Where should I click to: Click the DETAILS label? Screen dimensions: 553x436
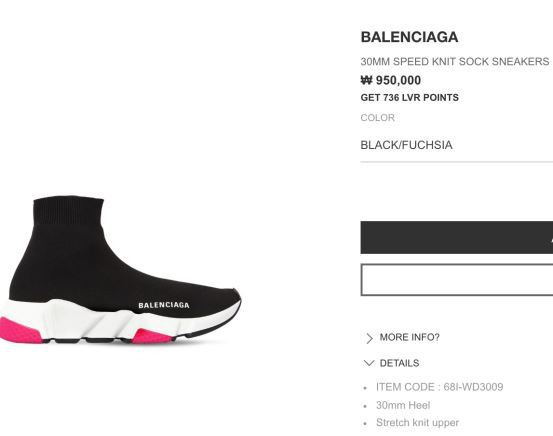tap(399, 363)
